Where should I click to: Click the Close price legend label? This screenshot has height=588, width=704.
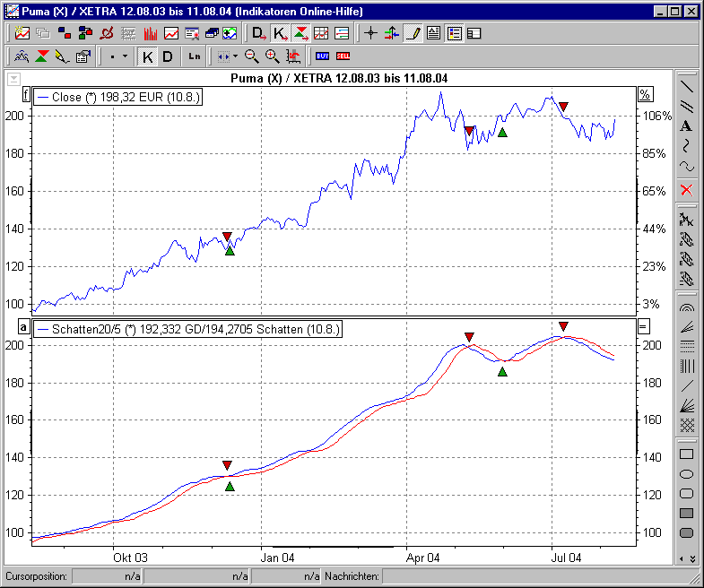point(117,97)
